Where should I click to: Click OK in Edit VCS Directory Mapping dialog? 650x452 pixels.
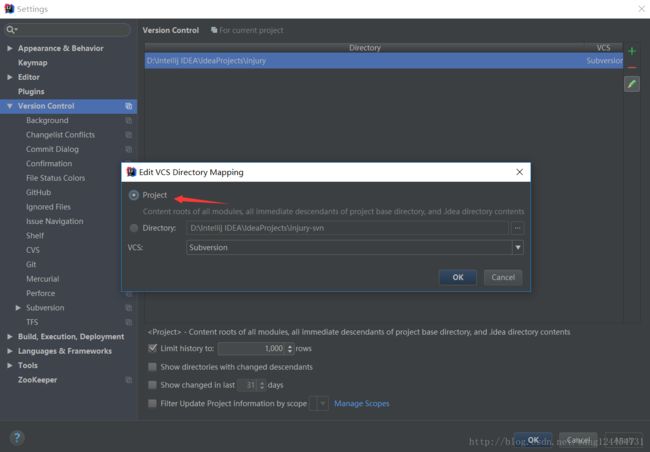click(458, 277)
